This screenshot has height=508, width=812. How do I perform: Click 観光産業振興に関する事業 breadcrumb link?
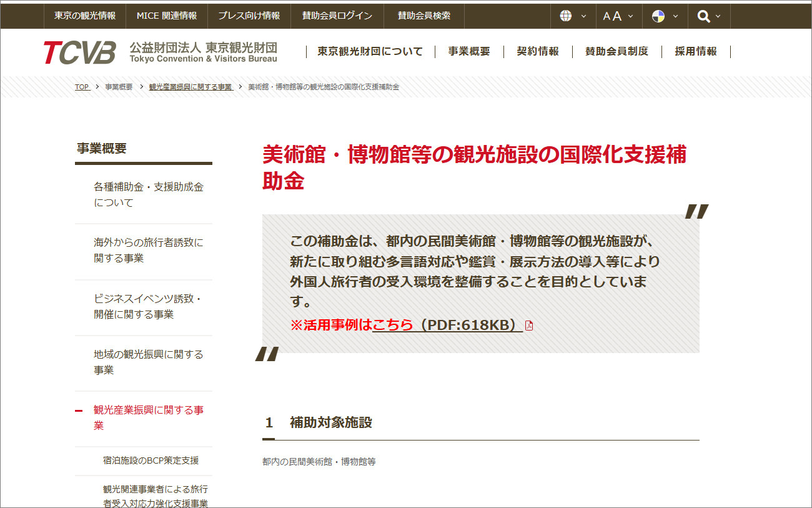[191, 87]
